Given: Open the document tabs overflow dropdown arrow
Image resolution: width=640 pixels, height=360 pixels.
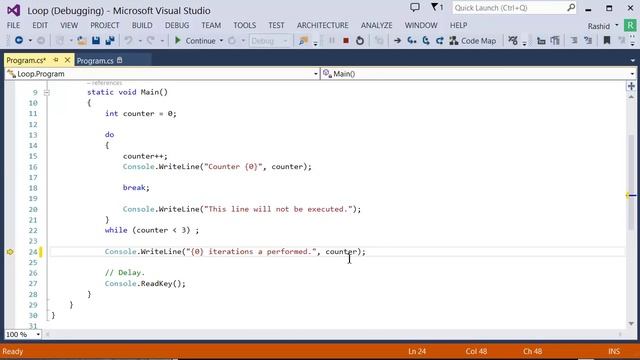Looking at the screenshot, I should point(632,60).
